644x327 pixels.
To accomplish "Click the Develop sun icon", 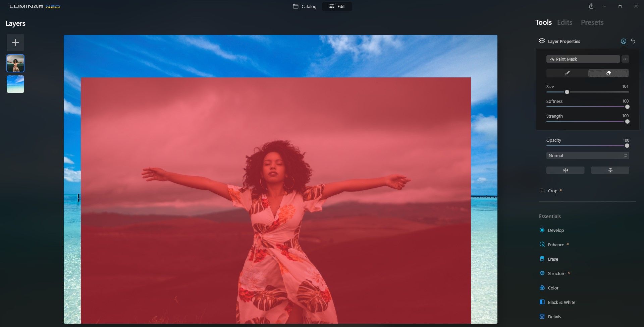I will tap(542, 230).
